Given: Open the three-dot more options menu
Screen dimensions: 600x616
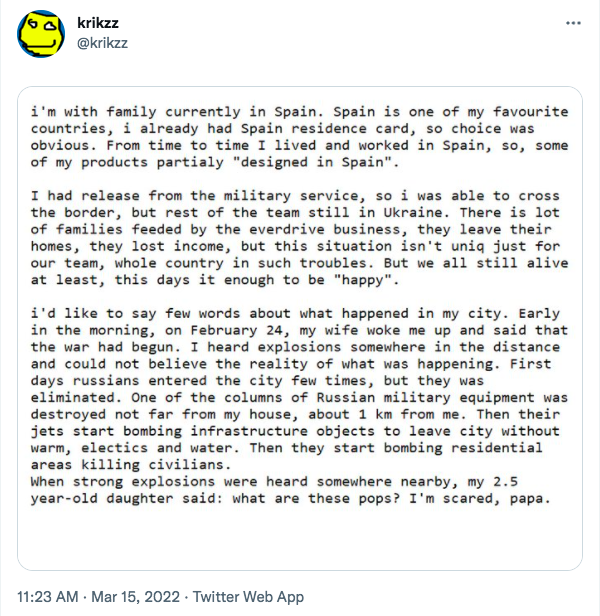Looking at the screenshot, I should [x=573, y=23].
